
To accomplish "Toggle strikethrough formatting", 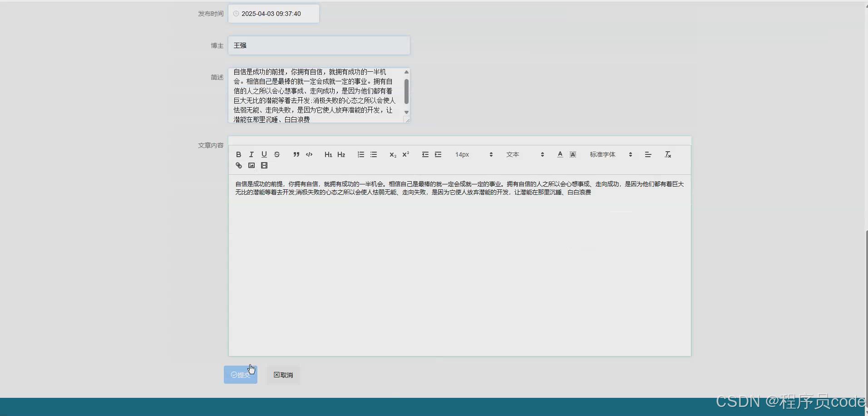I will [277, 154].
